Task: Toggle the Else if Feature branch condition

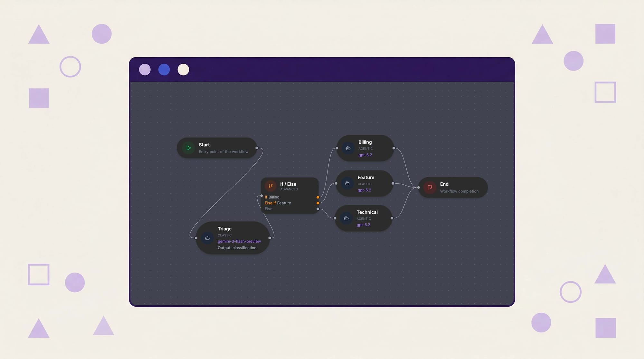Action: pyautogui.click(x=278, y=203)
